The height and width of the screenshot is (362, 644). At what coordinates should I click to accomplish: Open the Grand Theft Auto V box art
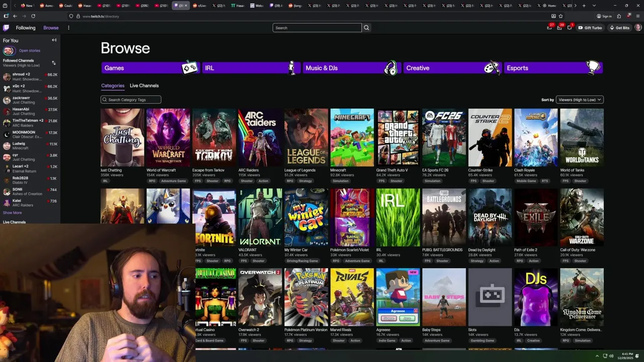pos(398,137)
